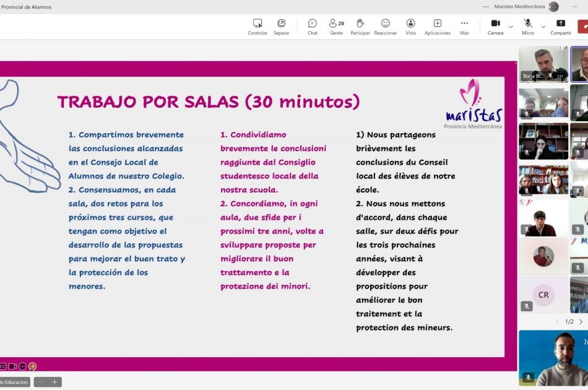Open the Reaccionar emoji reactions
588x390 pixels.
(x=385, y=26)
